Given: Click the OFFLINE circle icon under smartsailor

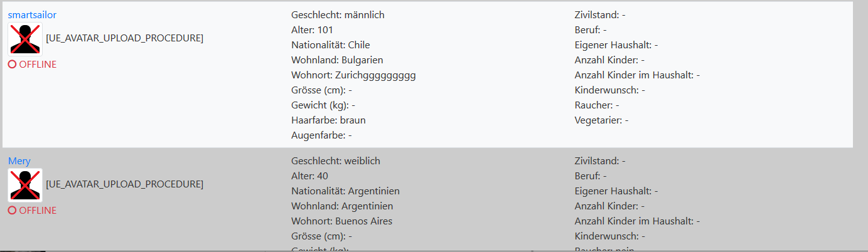Looking at the screenshot, I should point(12,65).
